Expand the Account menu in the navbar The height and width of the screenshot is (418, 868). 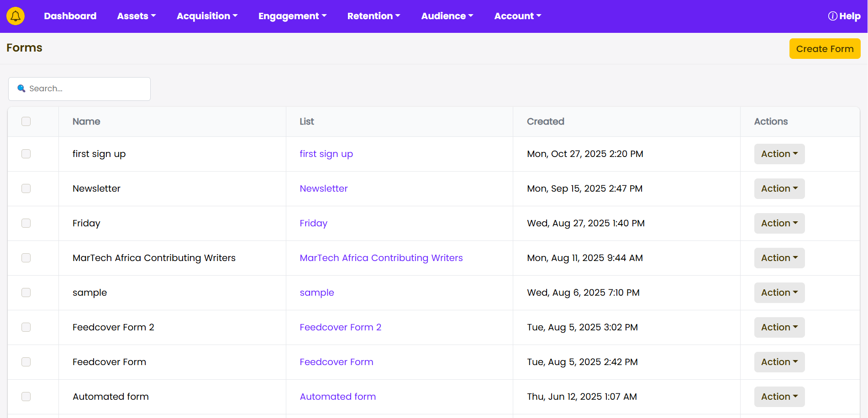[517, 16]
